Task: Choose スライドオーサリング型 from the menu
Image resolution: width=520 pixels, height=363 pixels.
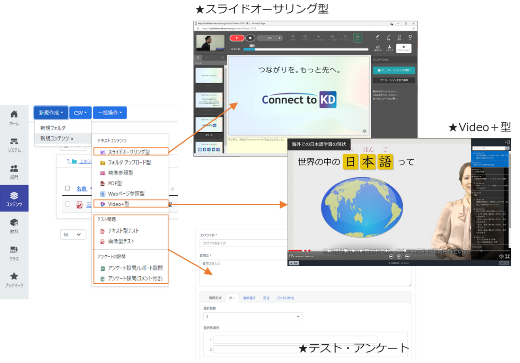Action: 131,152
